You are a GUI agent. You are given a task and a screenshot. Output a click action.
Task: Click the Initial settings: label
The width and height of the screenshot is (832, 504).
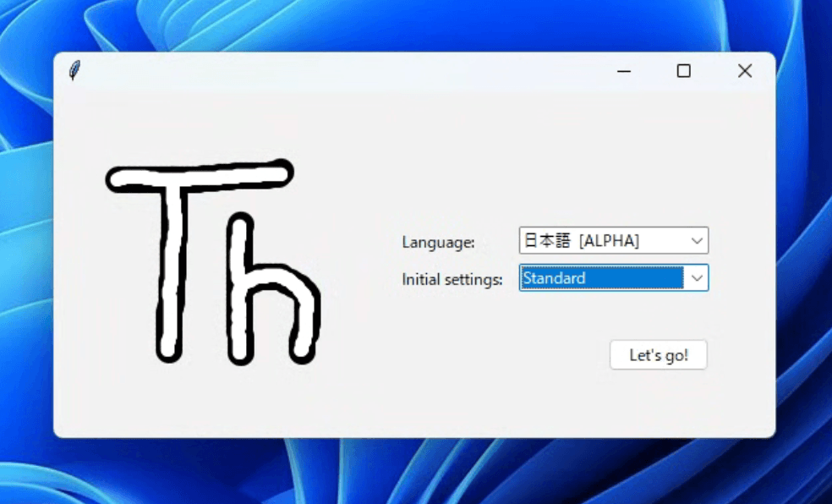pos(452,279)
